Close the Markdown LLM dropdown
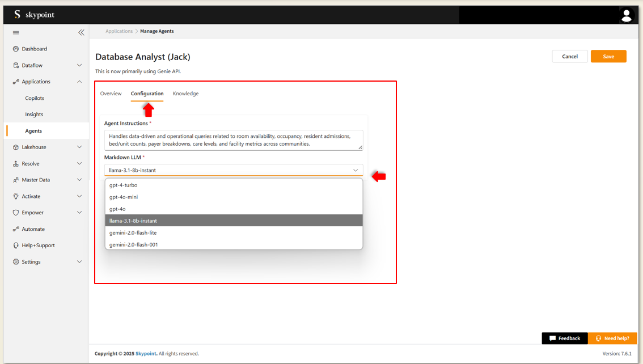The width and height of the screenshot is (643, 364). [356, 170]
